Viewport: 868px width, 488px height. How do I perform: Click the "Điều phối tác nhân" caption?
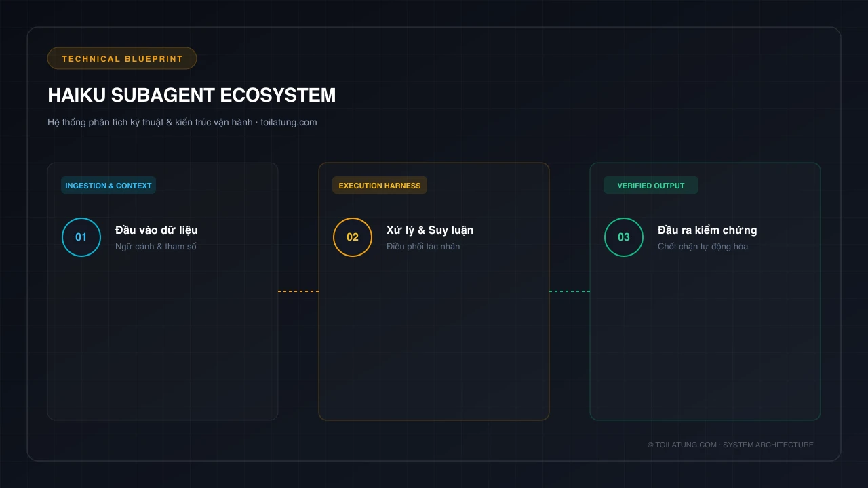423,247
